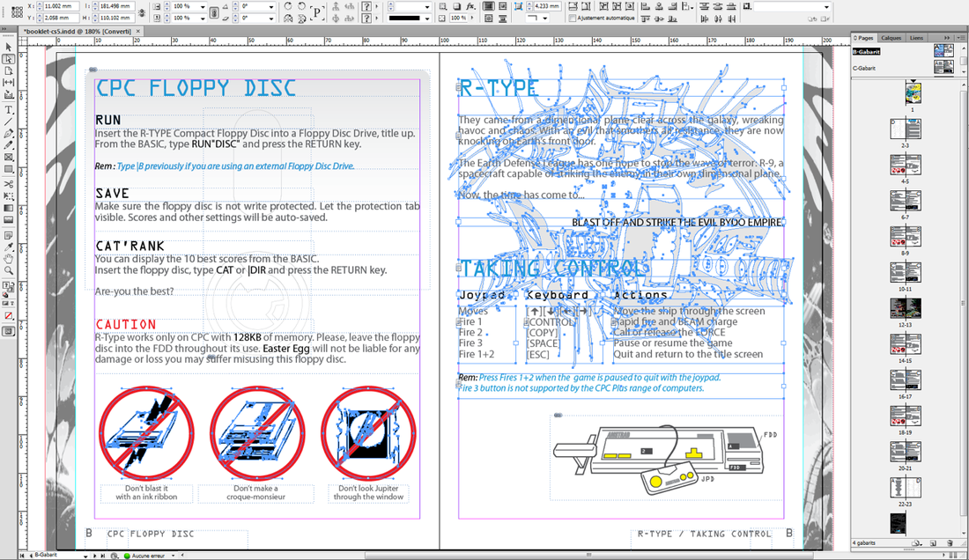Open the stroke weight dropdown
This screenshot has width=969, height=560.
click(x=427, y=6)
